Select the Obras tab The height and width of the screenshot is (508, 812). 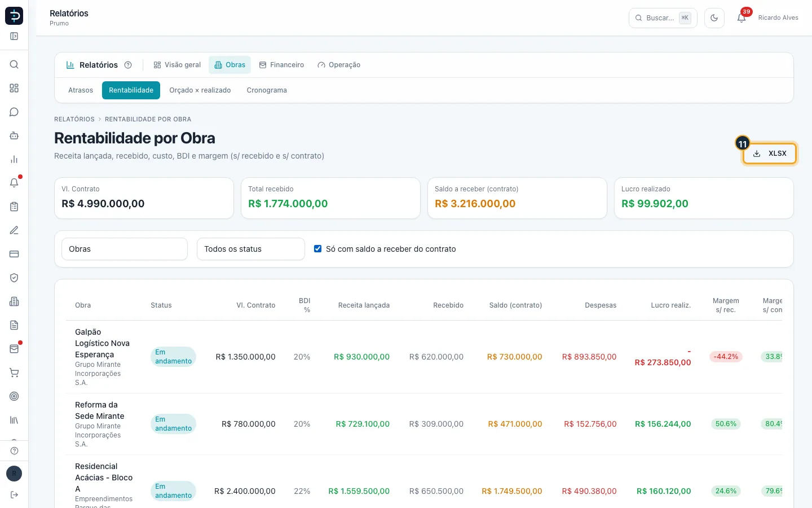pyautogui.click(x=230, y=65)
